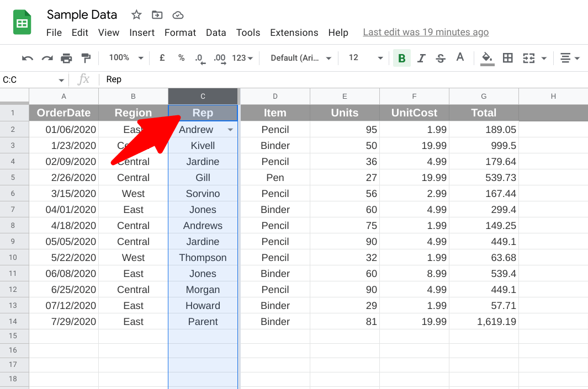The image size is (588, 389).
Task: Toggle bold formatting off
Action: [401, 57]
